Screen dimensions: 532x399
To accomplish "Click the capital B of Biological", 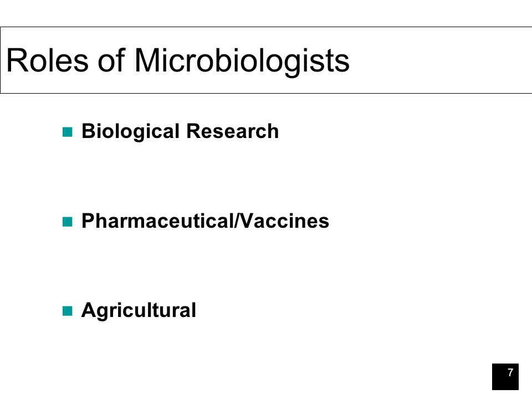I will 88,131.
